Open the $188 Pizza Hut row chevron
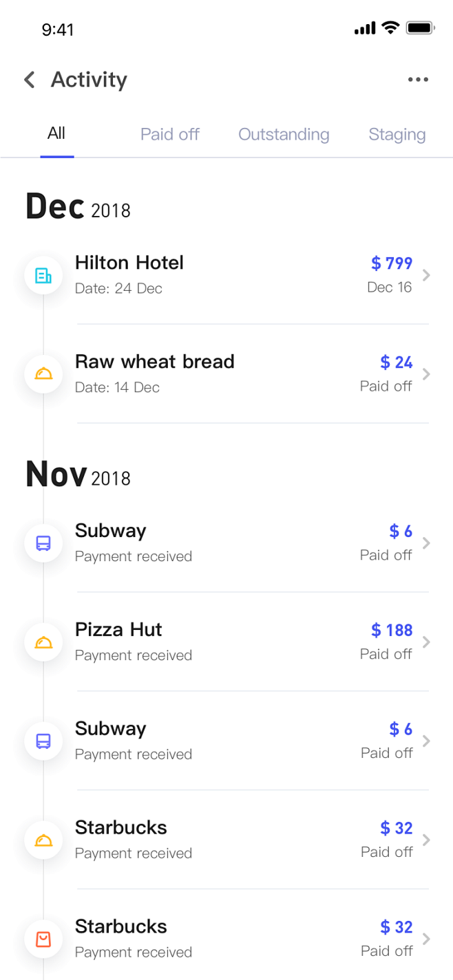The height and width of the screenshot is (980, 453). (x=427, y=642)
